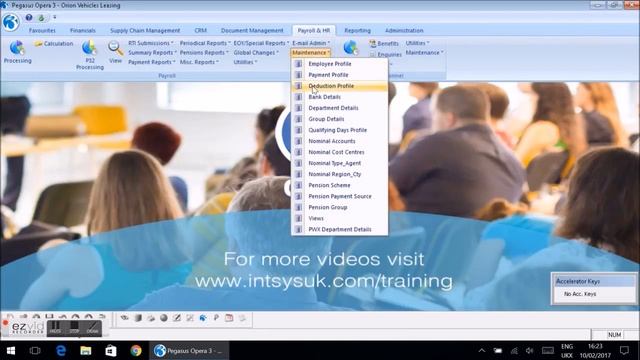
Task: Select Views menu item
Action: pyautogui.click(x=340, y=218)
